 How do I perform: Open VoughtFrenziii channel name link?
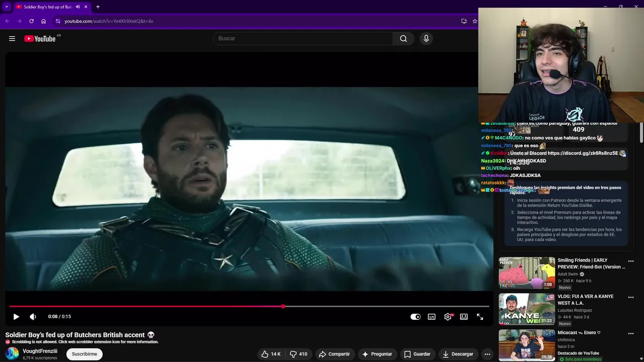pos(40,351)
